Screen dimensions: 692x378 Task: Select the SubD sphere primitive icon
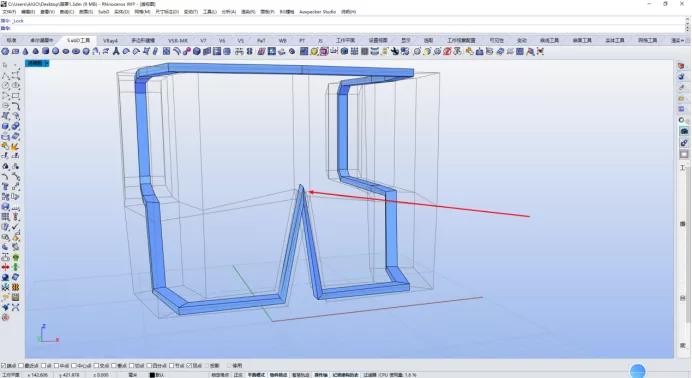point(56,52)
